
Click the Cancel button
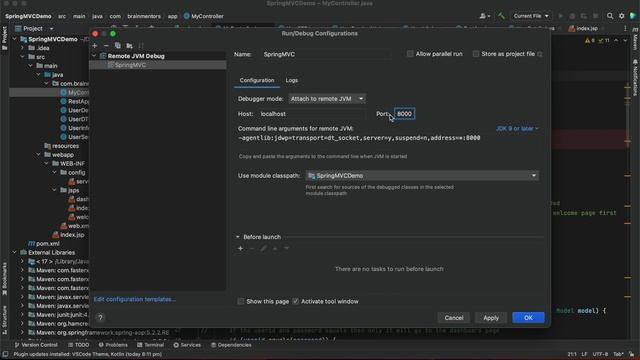(454, 318)
